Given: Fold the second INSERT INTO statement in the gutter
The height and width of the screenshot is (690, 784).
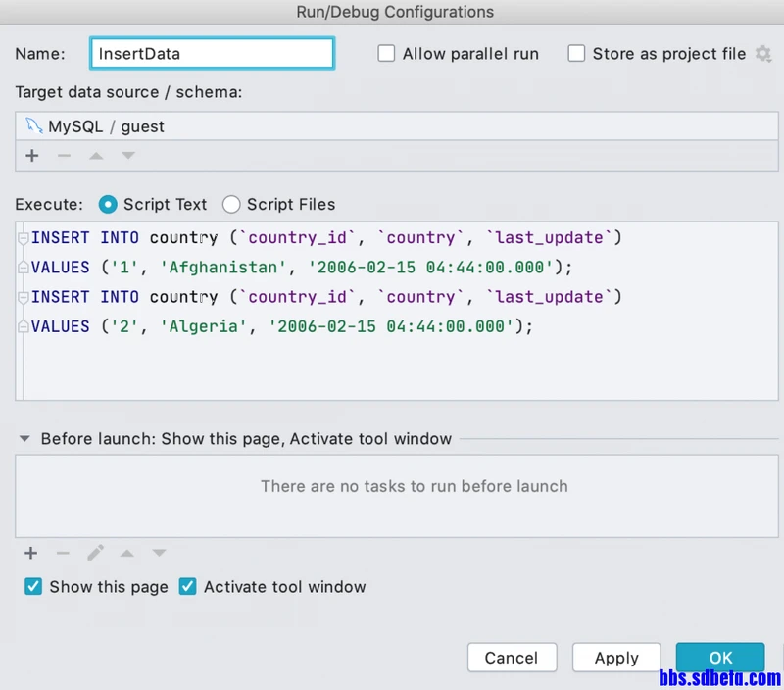Looking at the screenshot, I should pos(23,298).
